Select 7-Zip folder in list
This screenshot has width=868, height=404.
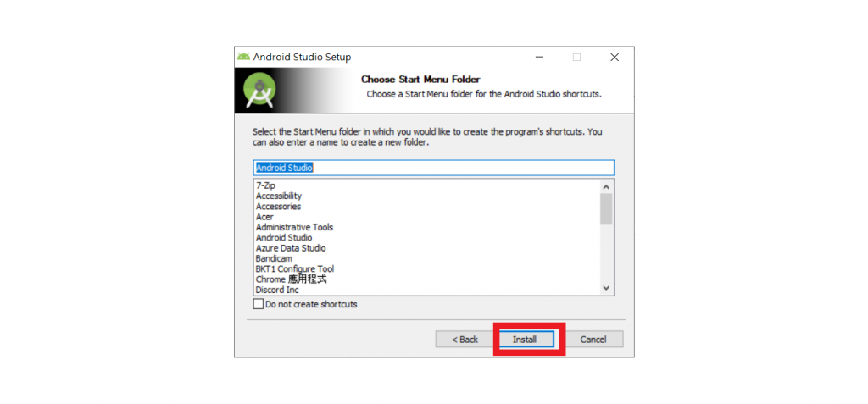click(265, 186)
